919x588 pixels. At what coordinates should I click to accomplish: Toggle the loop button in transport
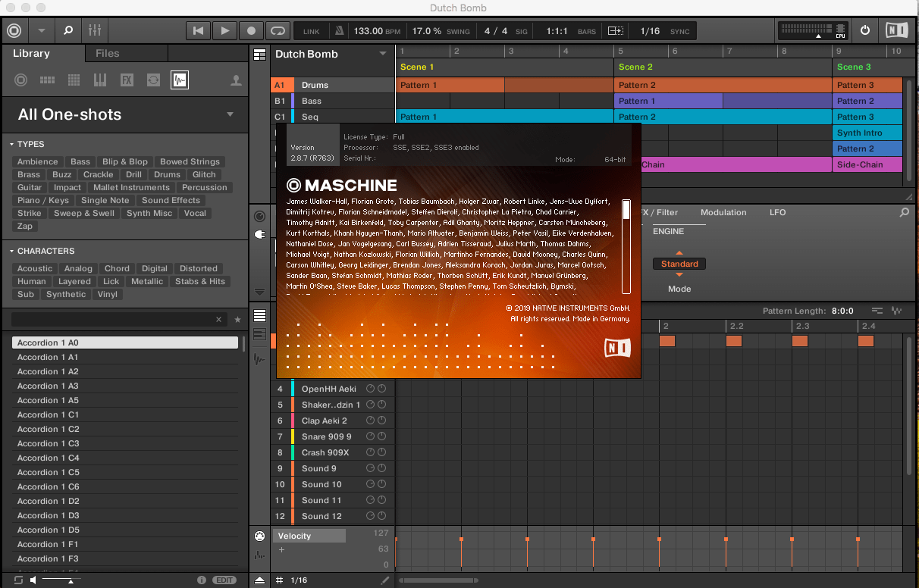[x=278, y=31]
